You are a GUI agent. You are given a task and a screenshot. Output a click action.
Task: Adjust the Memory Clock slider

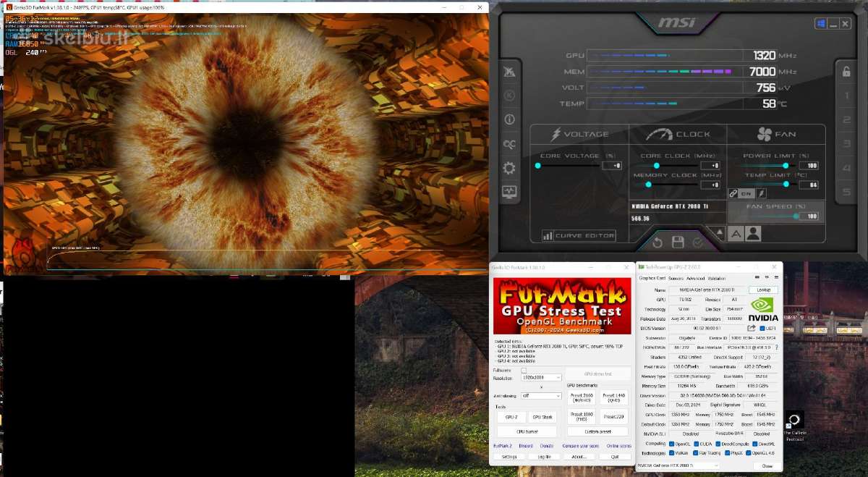tap(668, 185)
